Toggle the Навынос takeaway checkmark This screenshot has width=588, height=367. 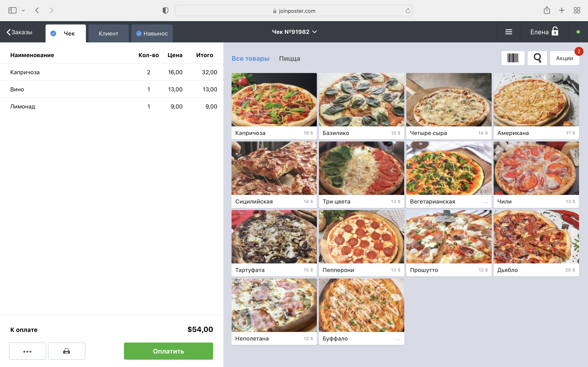coord(139,33)
